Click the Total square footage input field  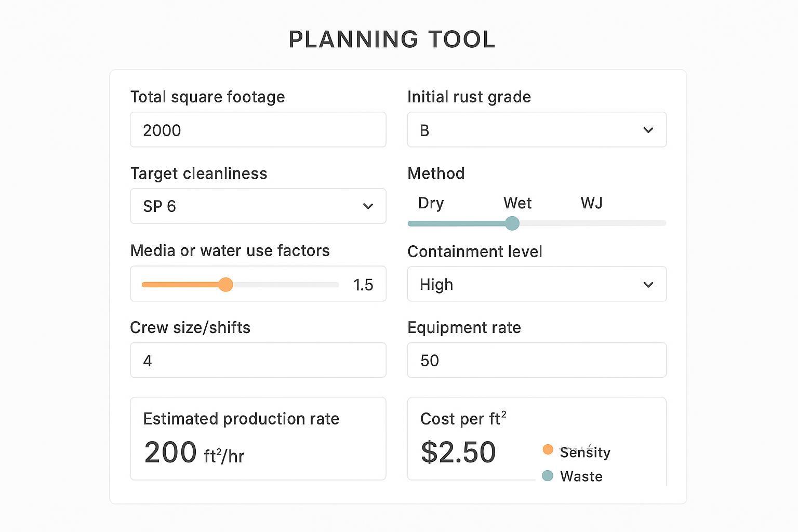tap(258, 130)
